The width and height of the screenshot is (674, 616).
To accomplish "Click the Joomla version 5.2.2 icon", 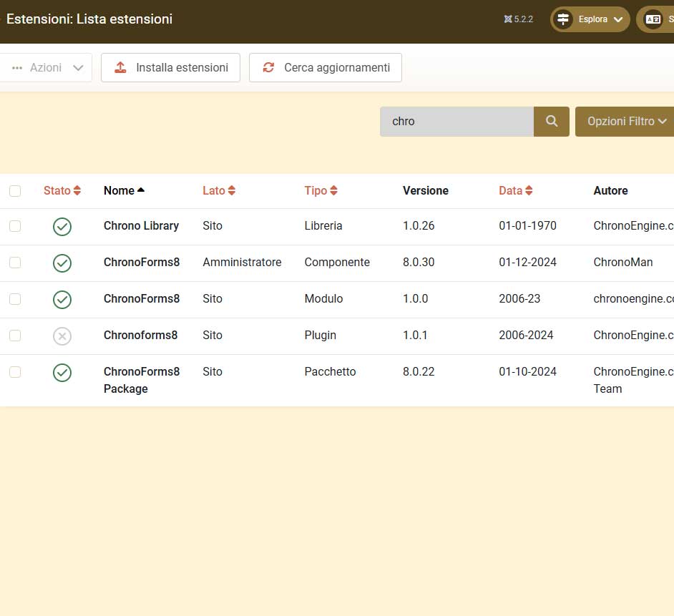I will coord(508,19).
